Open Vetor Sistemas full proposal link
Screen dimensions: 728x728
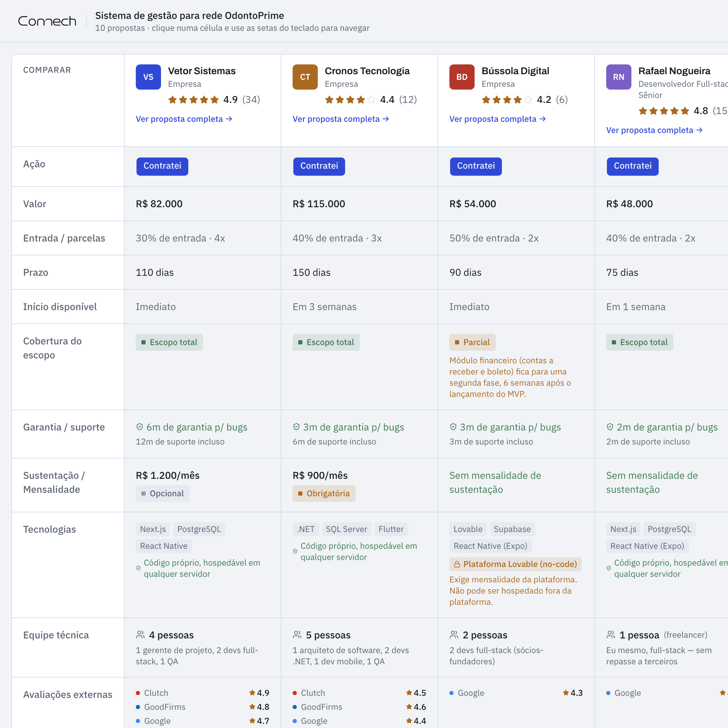(184, 119)
